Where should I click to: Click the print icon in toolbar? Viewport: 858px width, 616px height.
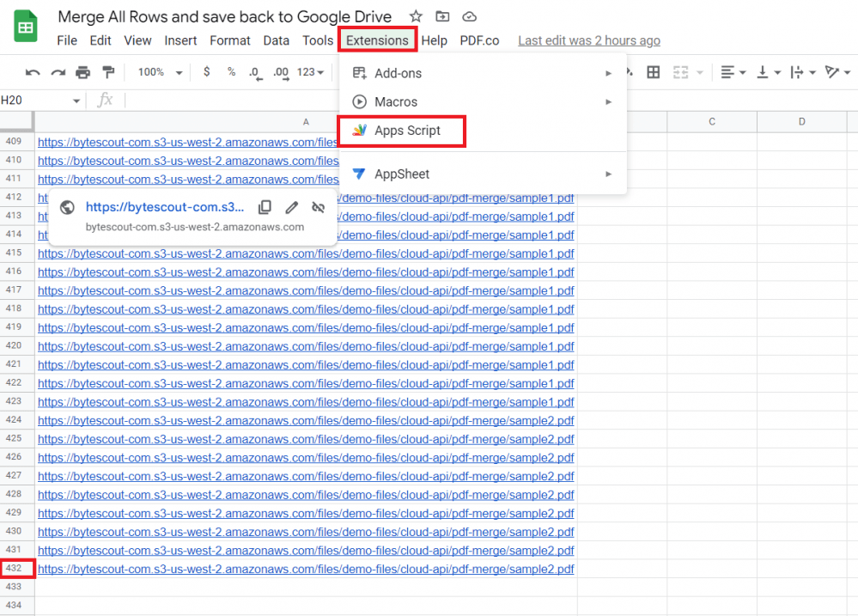click(82, 72)
